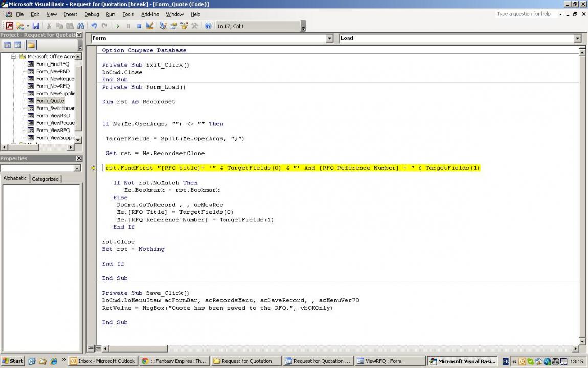Viewport: 588px width, 368px height.
Task: Click Full Module View button below the code
Action: click(98, 348)
